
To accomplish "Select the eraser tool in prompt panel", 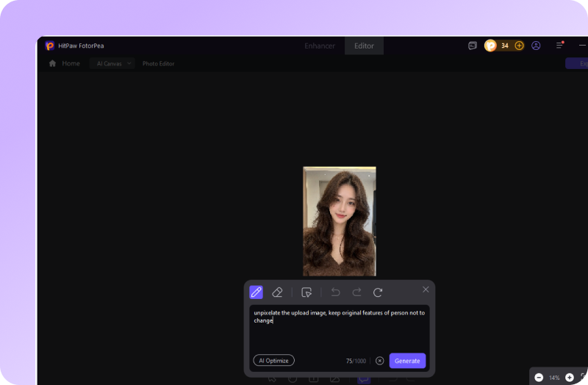I will tap(277, 292).
